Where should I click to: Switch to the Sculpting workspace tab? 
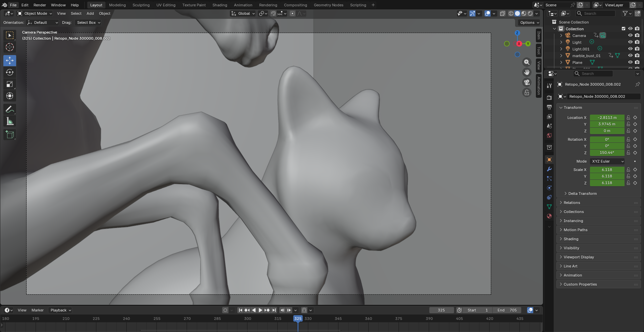pyautogui.click(x=141, y=5)
